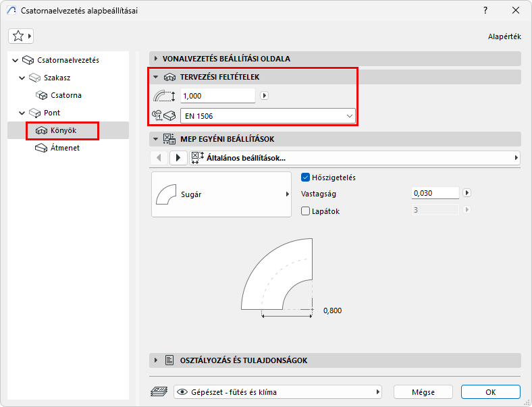Image resolution: width=532 pixels, height=407 pixels.
Task: Click the Favorites star icon
Action: coord(18,36)
